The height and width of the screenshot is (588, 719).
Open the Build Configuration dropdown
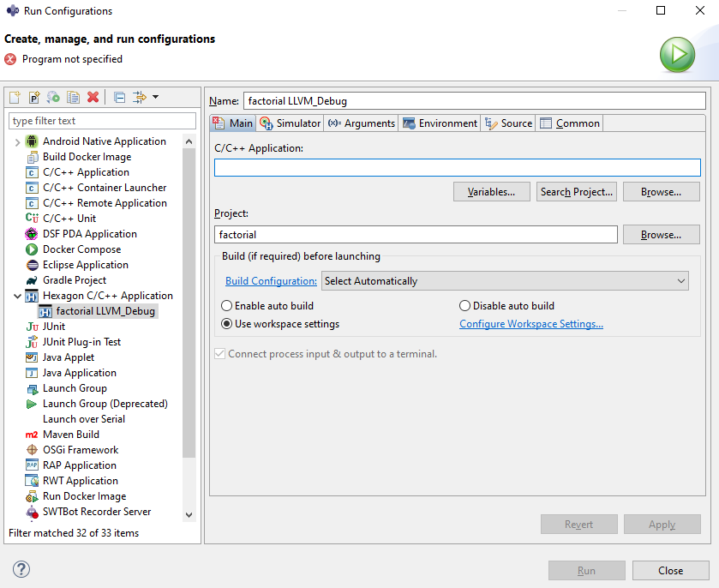[505, 280]
